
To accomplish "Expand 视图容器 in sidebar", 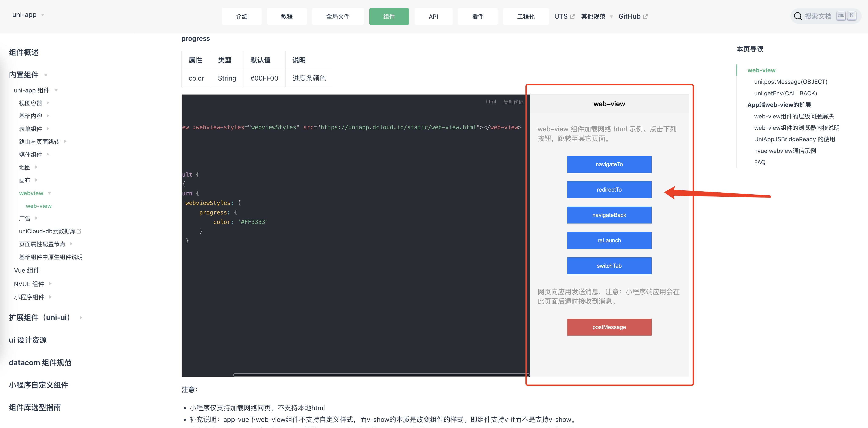I will pos(48,103).
